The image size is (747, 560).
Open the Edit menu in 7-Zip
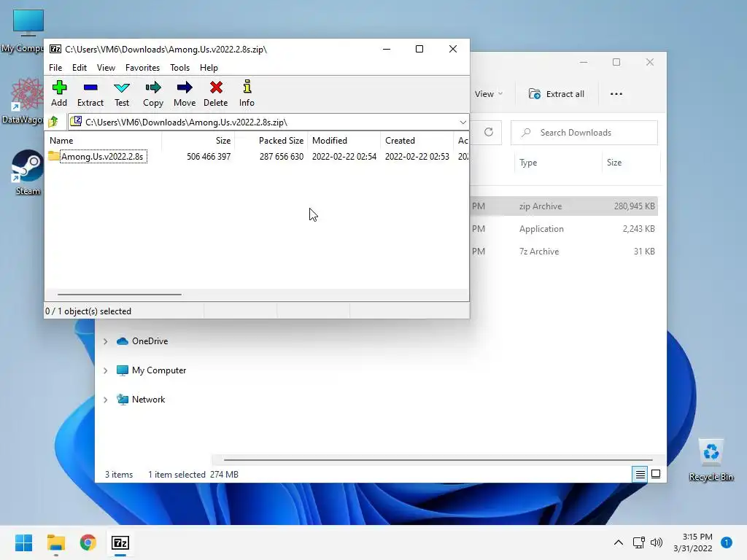(79, 68)
